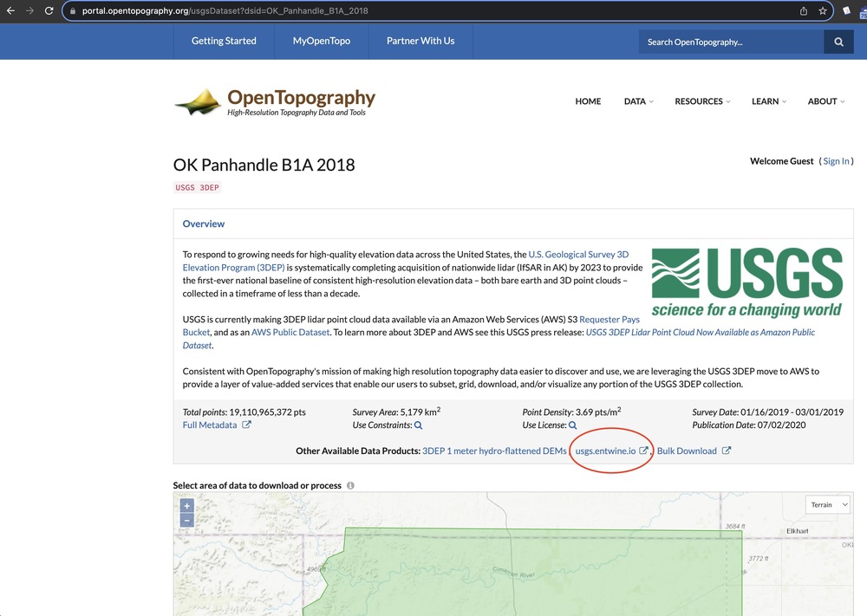Screen dimensions: 867x616
Task: Open USGS 3DEP Lidar Point Cloud press release link
Action: click(x=700, y=333)
